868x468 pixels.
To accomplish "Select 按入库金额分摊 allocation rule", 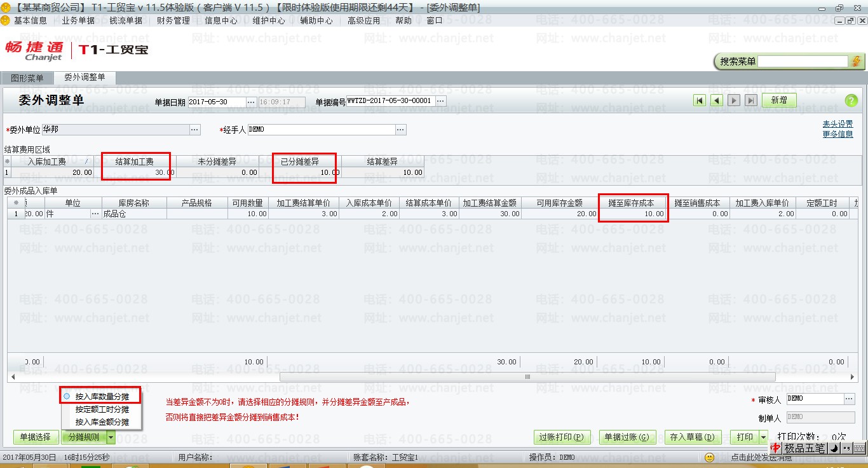I will (102, 422).
